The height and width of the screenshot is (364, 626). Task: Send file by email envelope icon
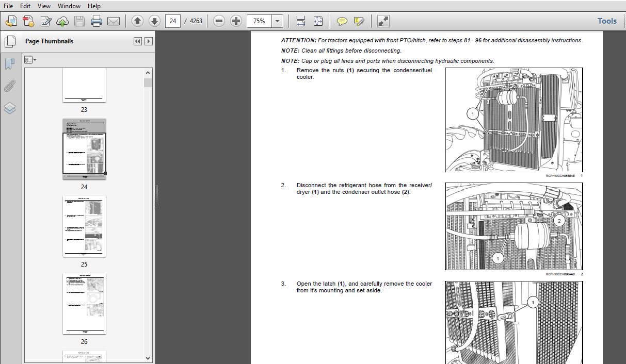pyautogui.click(x=114, y=21)
